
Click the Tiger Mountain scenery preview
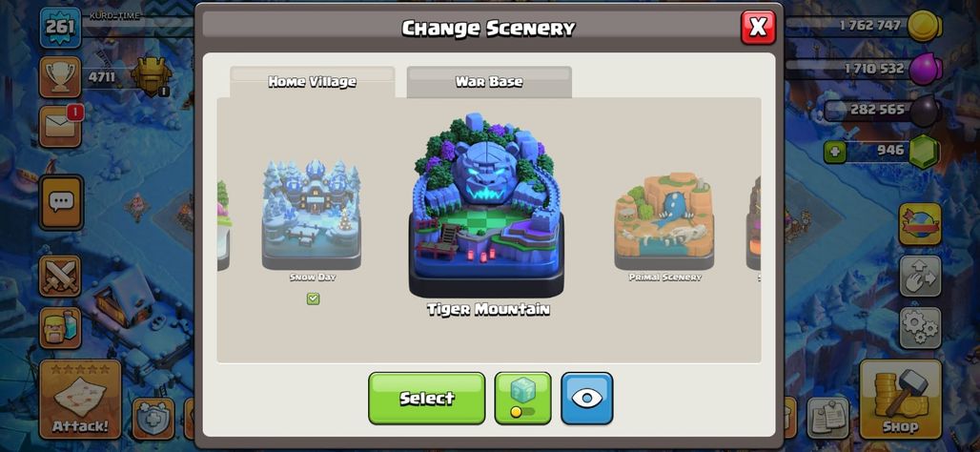pyautogui.click(x=486, y=204)
